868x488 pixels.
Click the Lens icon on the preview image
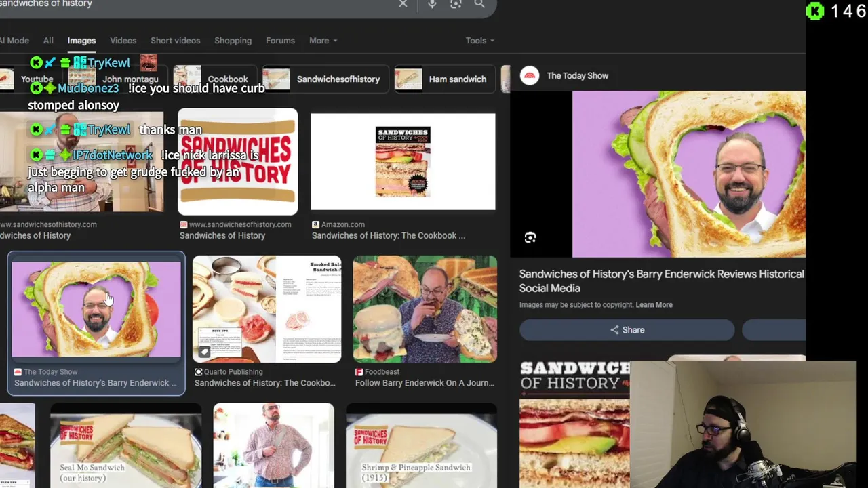tap(530, 237)
